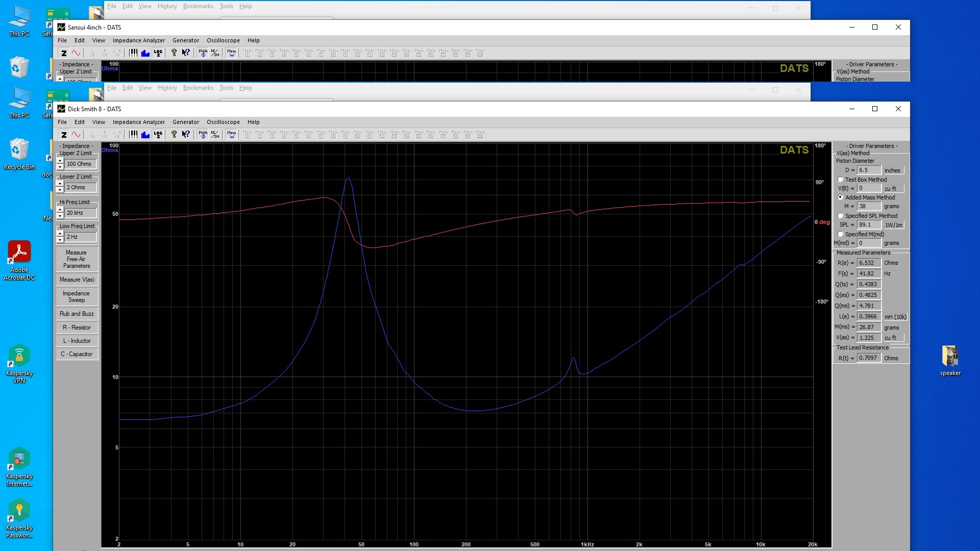This screenshot has height=551, width=980.
Task: Click the Mem W icon in Sansui 4inch window toolbar
Action: (232, 53)
